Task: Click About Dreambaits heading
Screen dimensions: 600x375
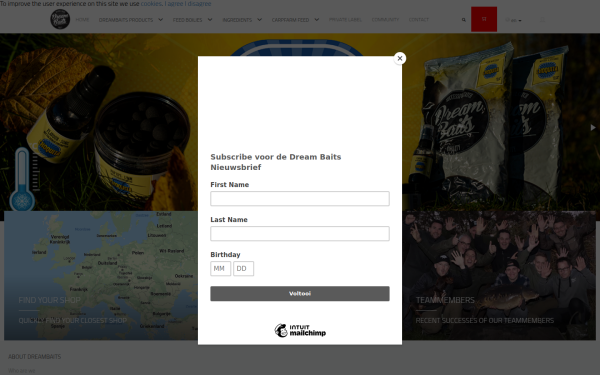Action: (x=34, y=357)
